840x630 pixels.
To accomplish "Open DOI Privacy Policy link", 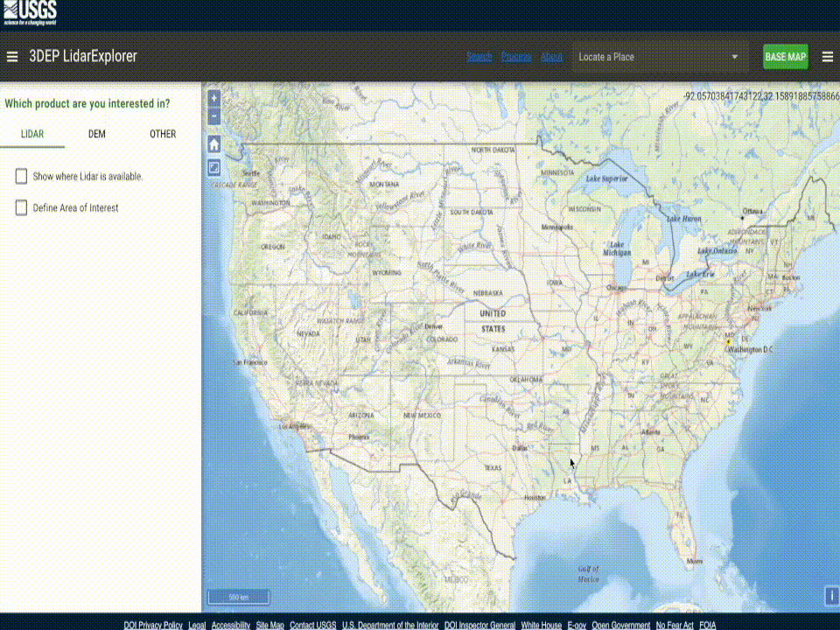I will 153,625.
